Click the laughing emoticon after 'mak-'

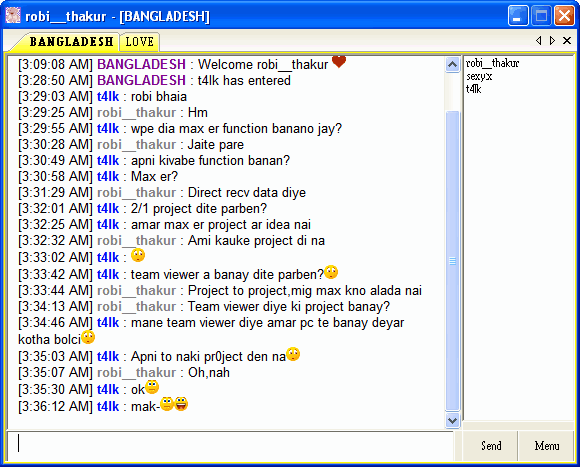(181, 404)
